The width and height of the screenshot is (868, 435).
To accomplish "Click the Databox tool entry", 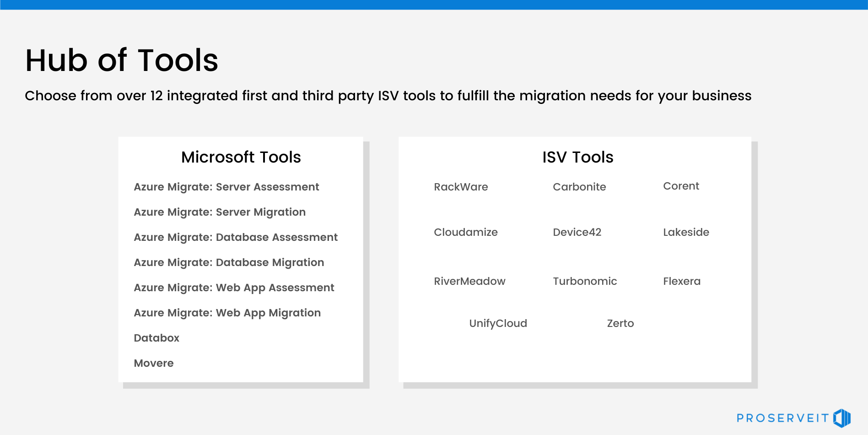I will pos(156,338).
